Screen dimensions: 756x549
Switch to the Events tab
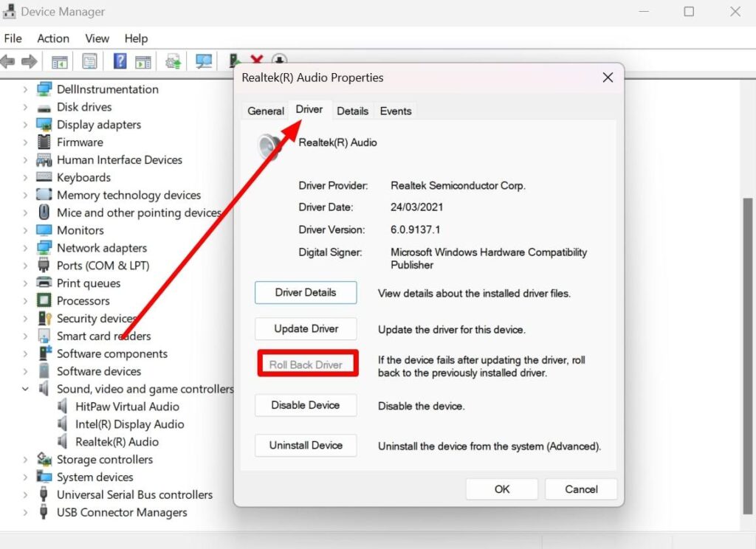pos(396,111)
